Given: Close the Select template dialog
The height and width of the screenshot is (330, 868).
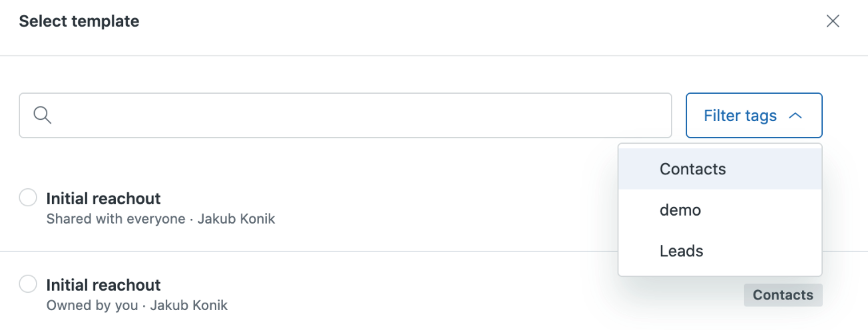Looking at the screenshot, I should [x=833, y=21].
